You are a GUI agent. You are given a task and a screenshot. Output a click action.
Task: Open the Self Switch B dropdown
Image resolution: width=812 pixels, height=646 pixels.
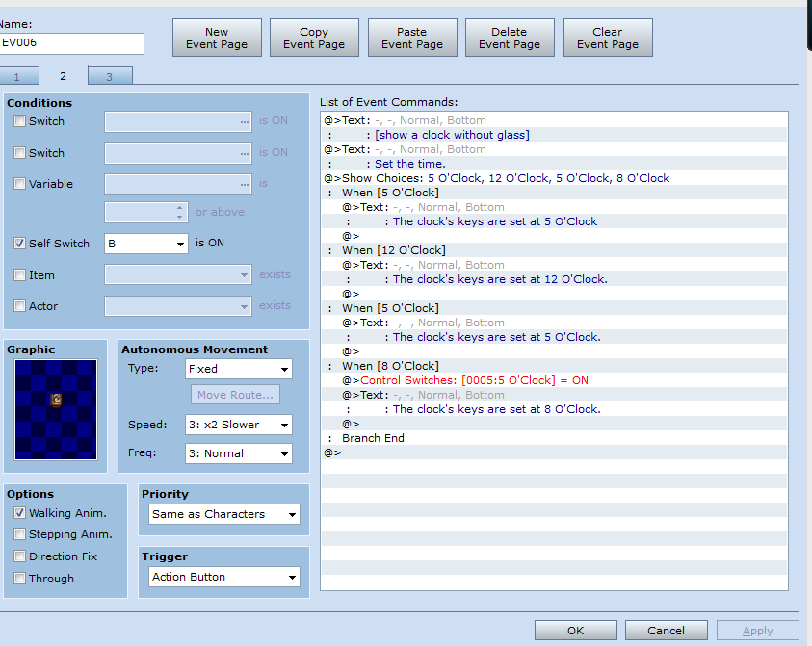[x=146, y=244]
